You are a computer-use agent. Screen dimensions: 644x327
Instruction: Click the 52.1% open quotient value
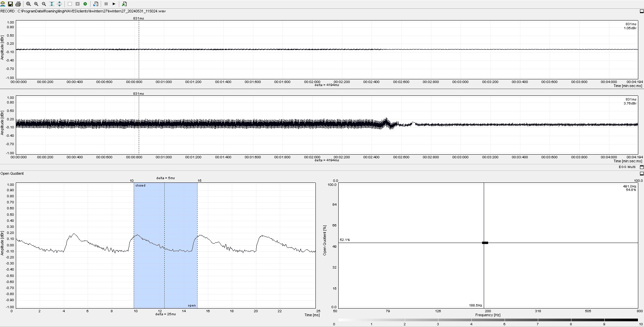[x=345, y=240]
